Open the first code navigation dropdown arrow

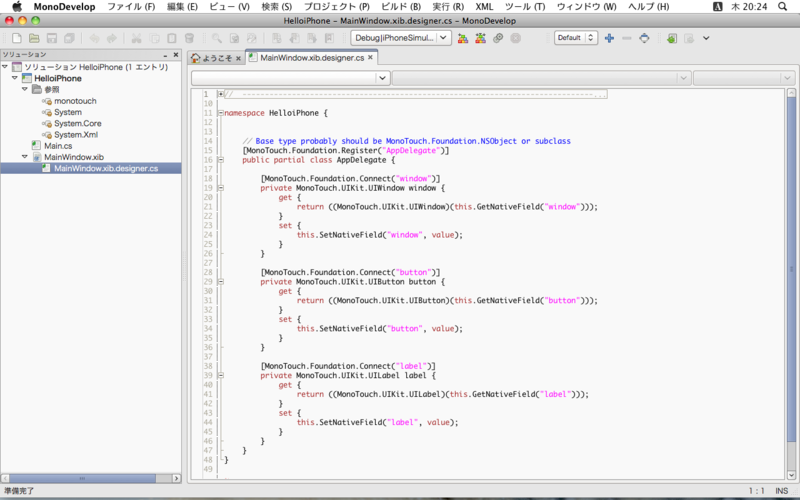383,78
